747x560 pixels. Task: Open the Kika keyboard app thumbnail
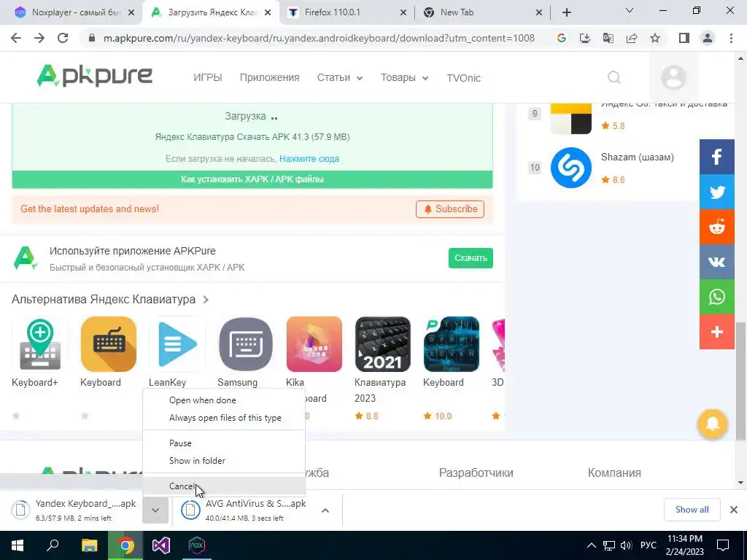314,344
